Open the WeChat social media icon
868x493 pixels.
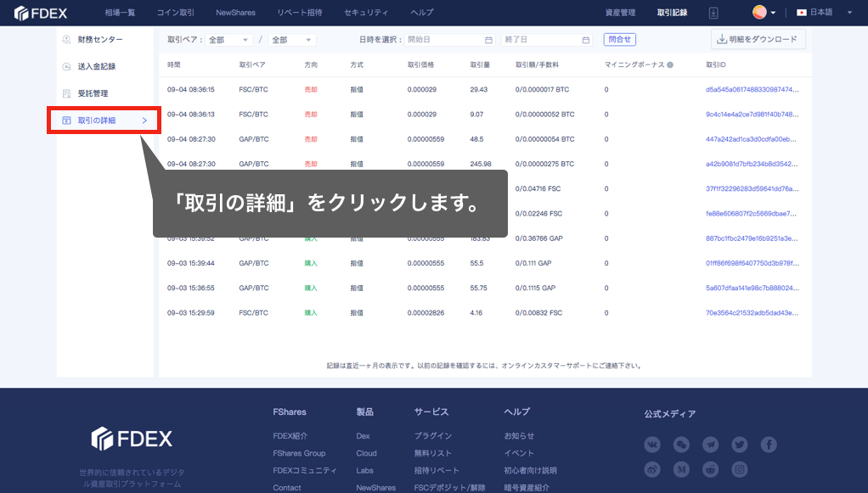tap(681, 445)
